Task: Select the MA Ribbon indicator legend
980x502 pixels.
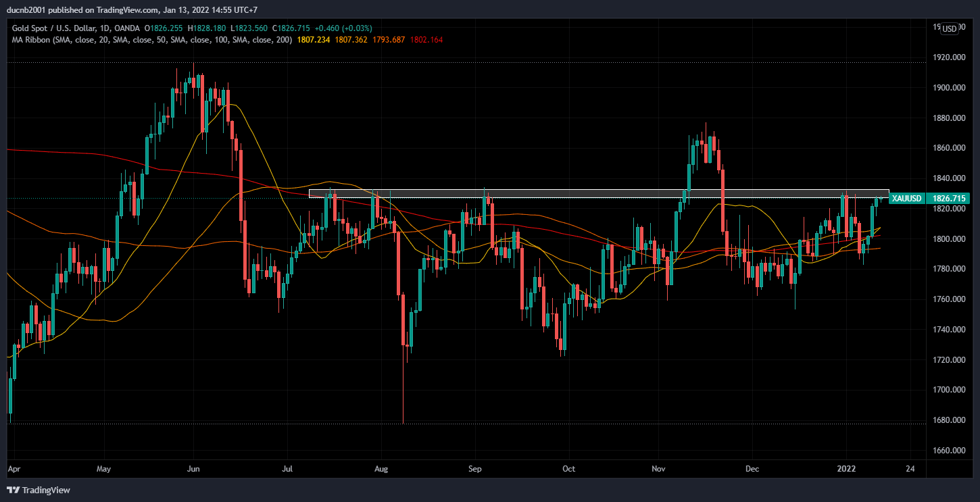Action: tap(152, 40)
